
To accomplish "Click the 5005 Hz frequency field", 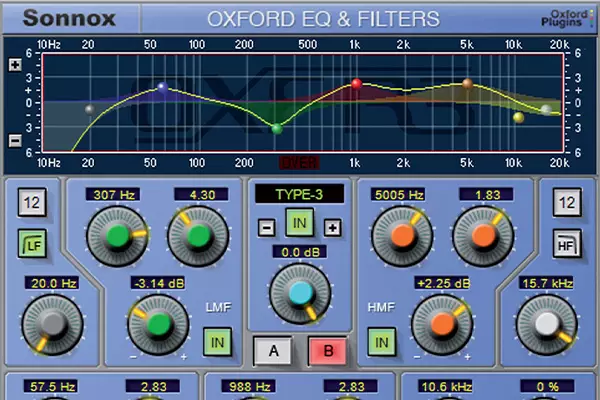I will [398, 195].
